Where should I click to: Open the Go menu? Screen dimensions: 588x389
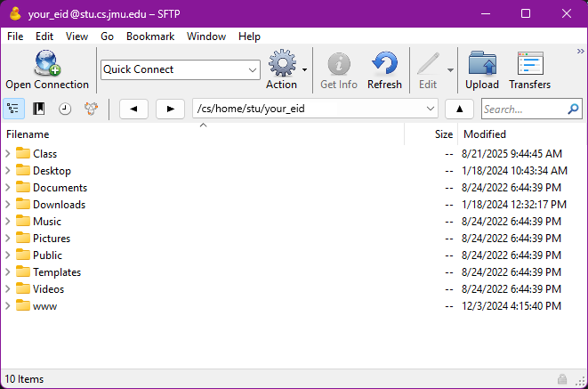(x=107, y=36)
